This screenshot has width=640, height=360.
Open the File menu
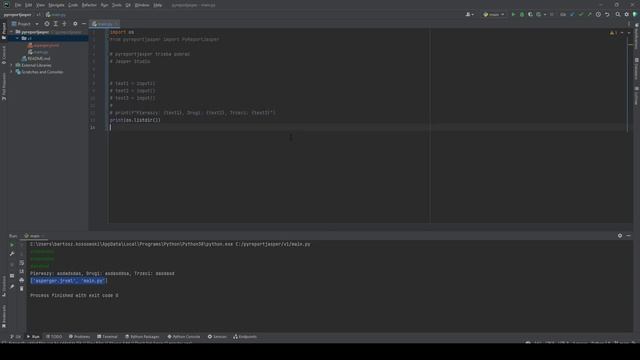coord(18,5)
